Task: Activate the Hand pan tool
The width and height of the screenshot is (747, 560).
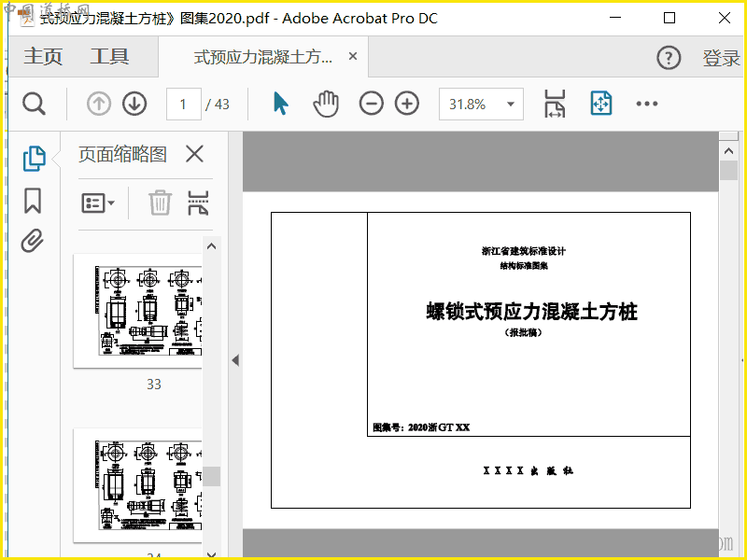Action: pyautogui.click(x=326, y=104)
